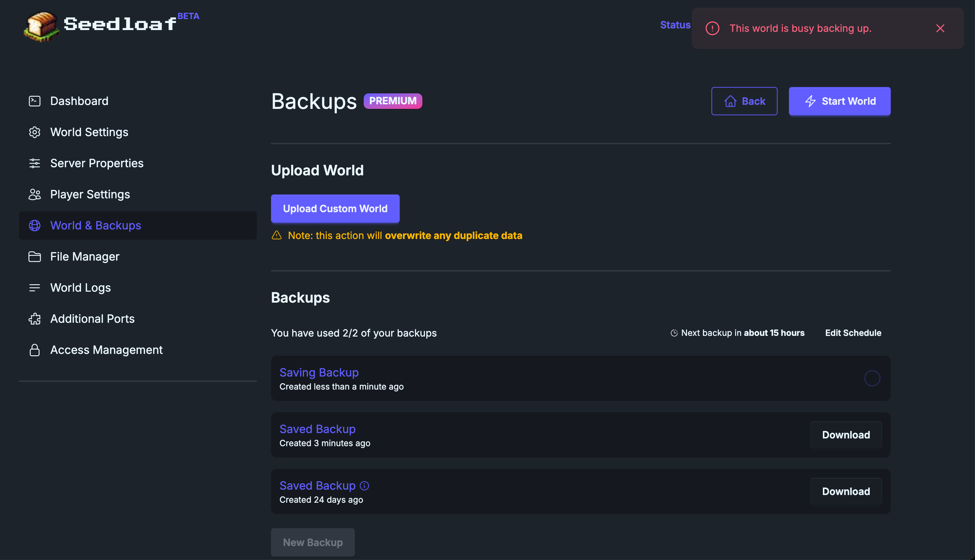Go back using the Back button
Image resolution: width=975 pixels, height=560 pixels.
[744, 101]
